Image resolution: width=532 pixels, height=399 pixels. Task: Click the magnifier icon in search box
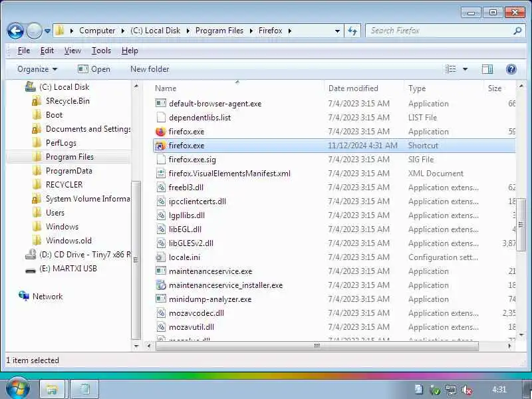click(517, 31)
